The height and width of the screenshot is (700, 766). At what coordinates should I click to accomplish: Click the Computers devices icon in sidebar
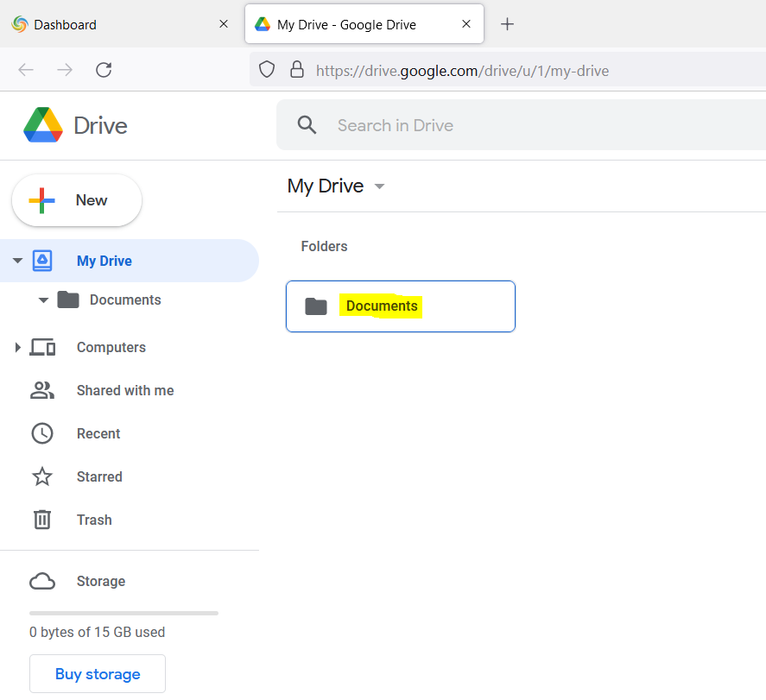42,348
